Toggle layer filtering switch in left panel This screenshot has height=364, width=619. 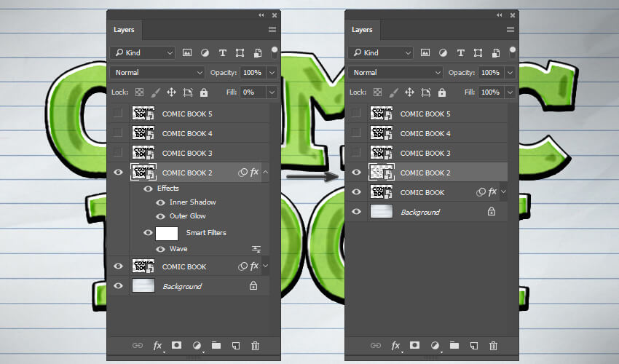pyautogui.click(x=275, y=52)
